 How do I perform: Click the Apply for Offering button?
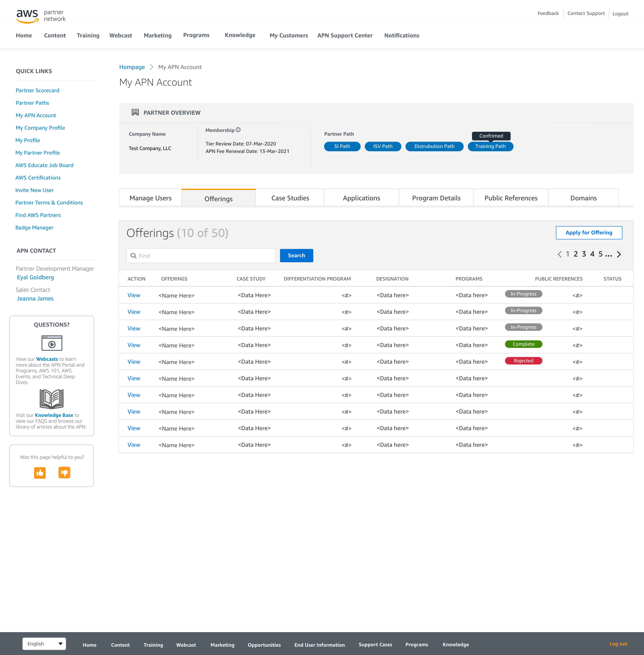click(x=589, y=233)
